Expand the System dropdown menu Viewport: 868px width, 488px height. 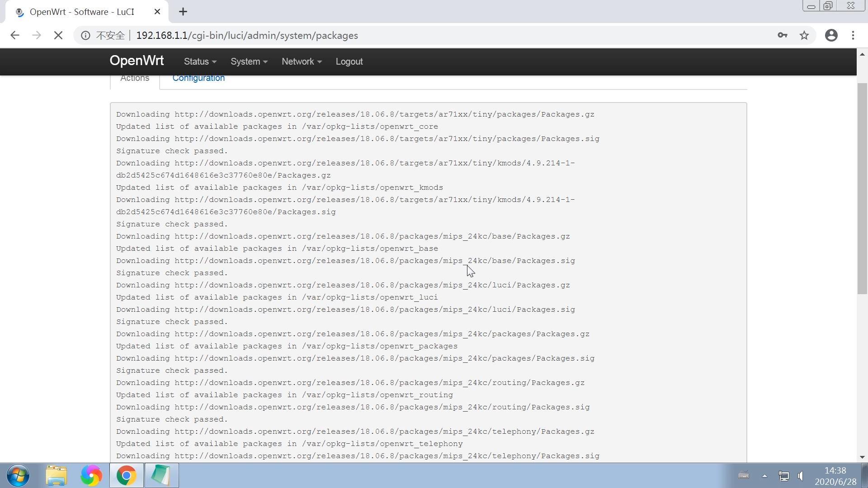pos(249,61)
